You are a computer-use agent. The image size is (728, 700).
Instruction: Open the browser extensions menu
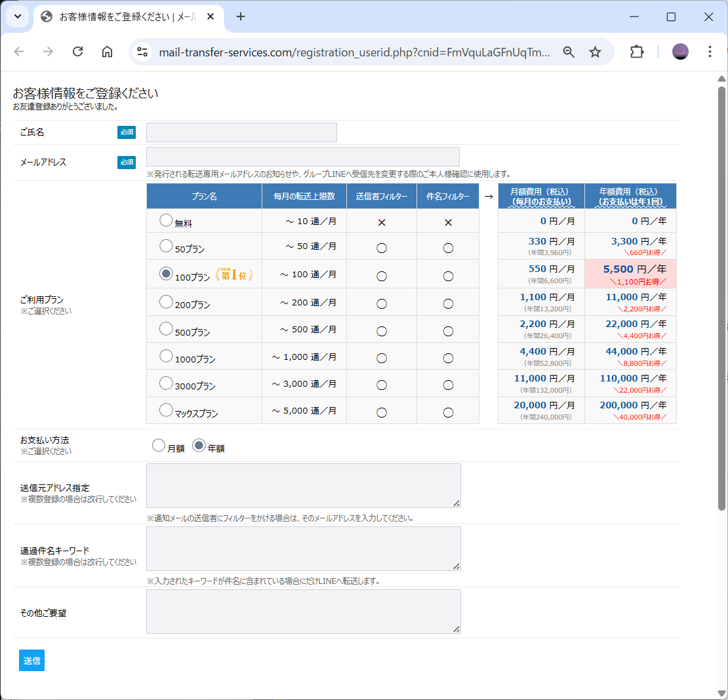pos(637,52)
